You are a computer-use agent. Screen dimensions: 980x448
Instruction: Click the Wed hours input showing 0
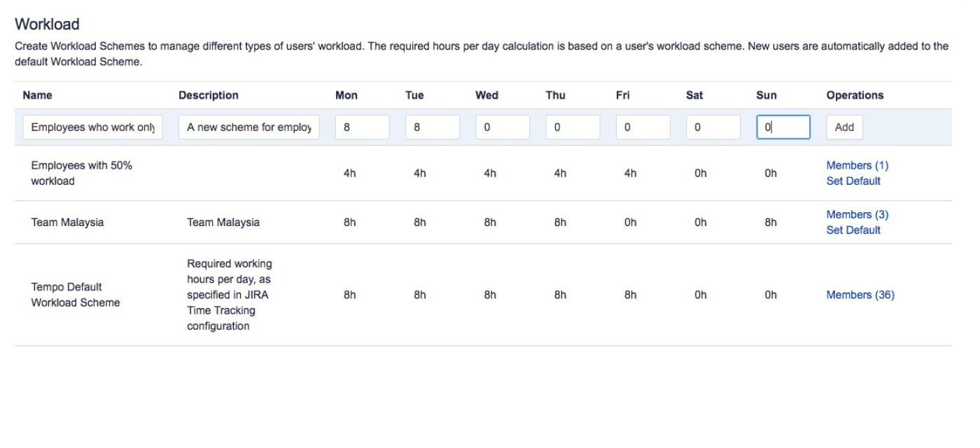[x=503, y=127]
